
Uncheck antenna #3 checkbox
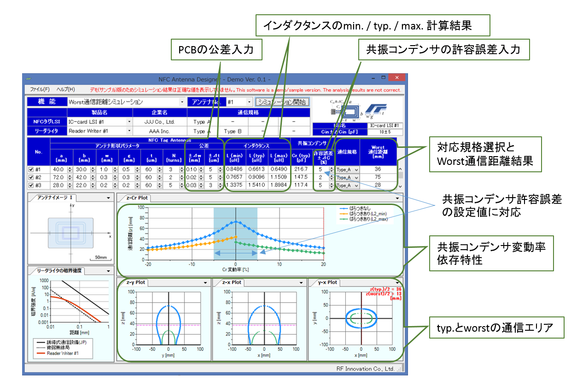[x=31, y=185]
